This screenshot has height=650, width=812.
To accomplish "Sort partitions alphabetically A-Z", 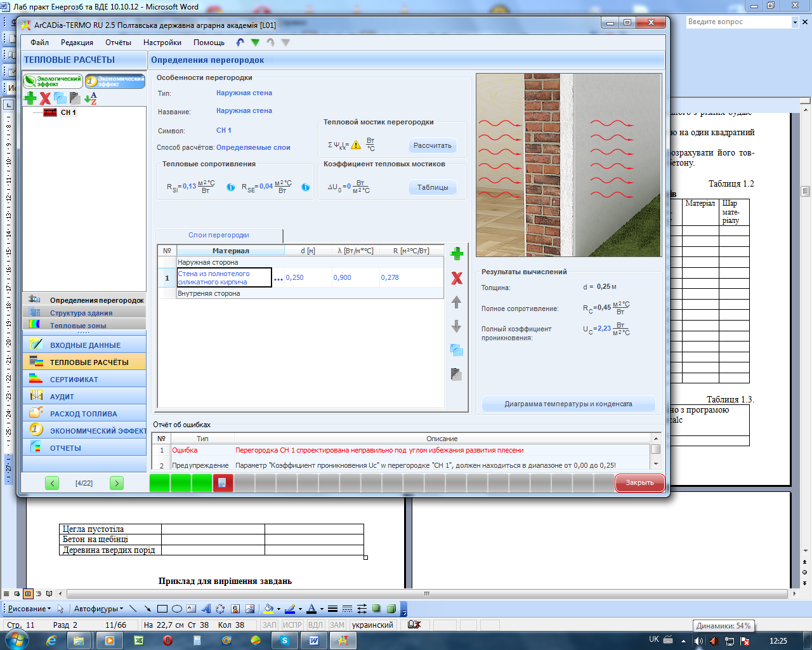I will [90, 98].
